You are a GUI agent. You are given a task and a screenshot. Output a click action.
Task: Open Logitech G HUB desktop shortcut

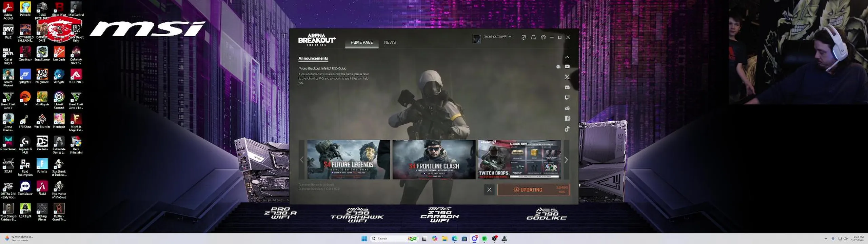[x=25, y=145]
